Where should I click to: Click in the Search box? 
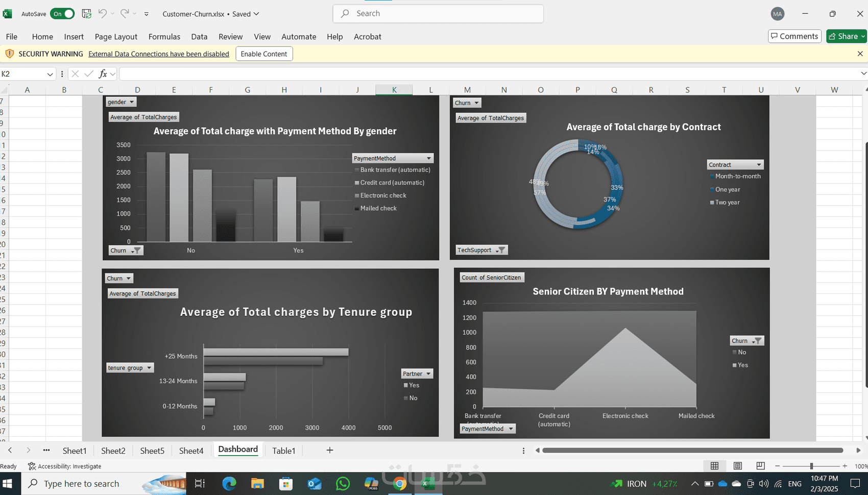coord(438,13)
